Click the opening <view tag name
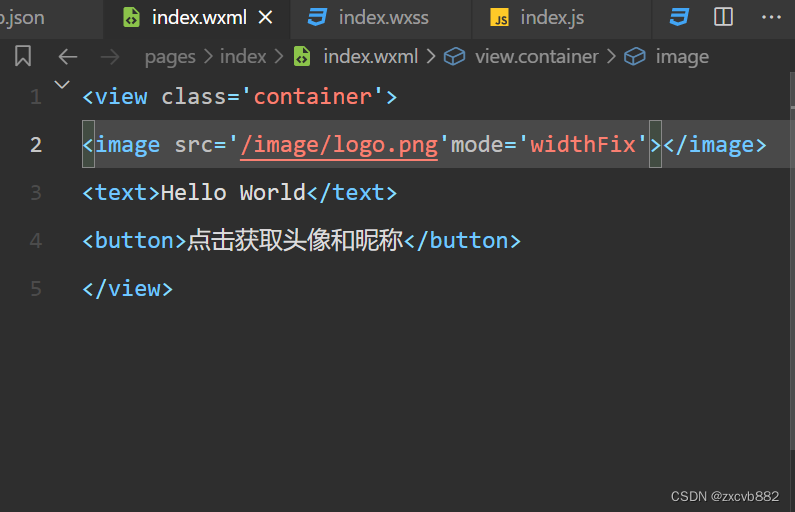 coord(121,97)
